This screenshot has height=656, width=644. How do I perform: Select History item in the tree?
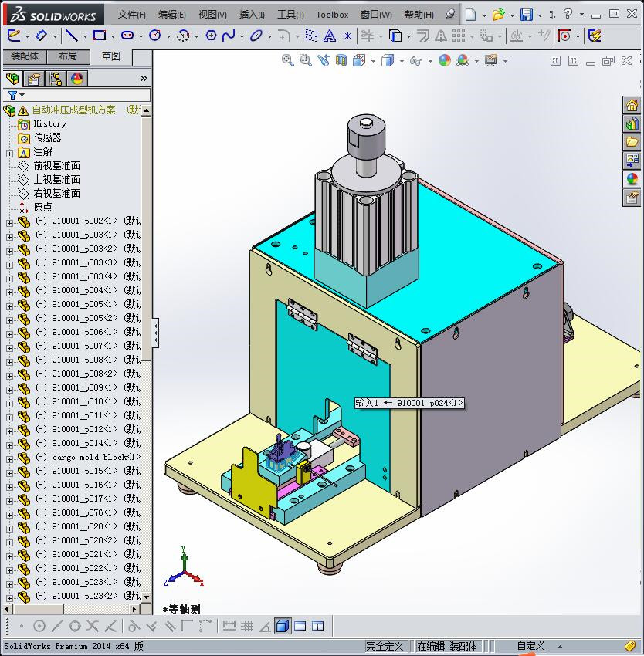50,124
